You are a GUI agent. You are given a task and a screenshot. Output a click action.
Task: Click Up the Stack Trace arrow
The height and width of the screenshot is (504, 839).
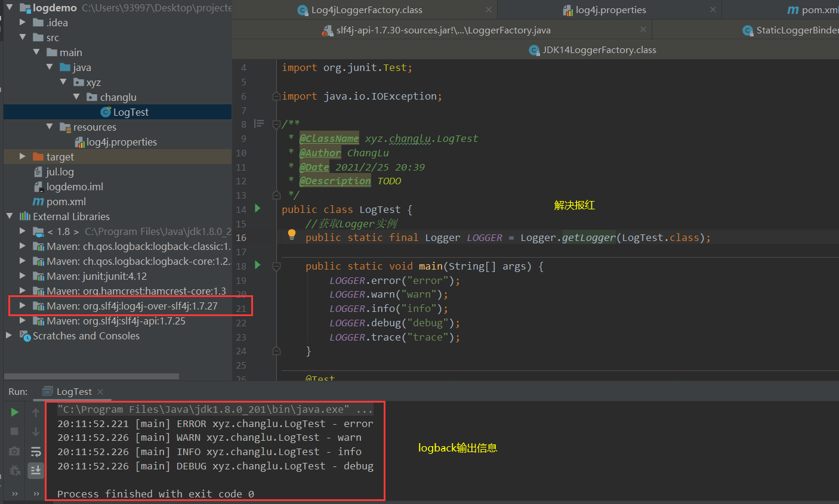click(x=36, y=413)
